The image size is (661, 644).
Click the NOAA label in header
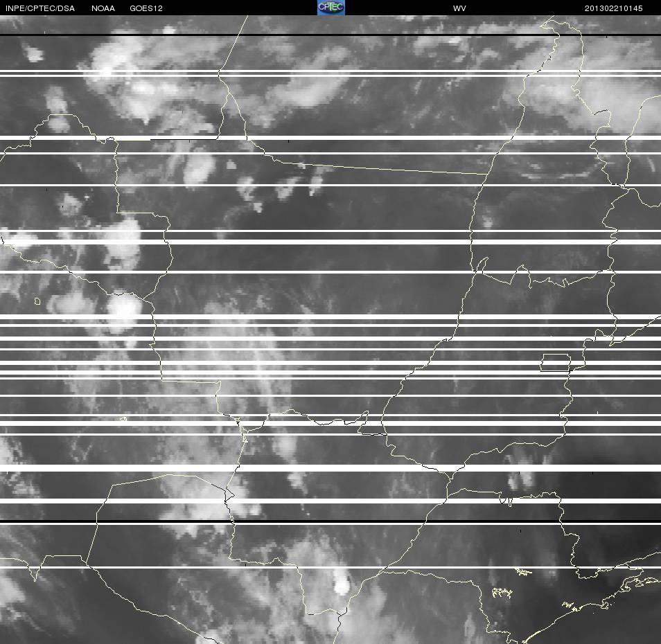tap(103, 8)
